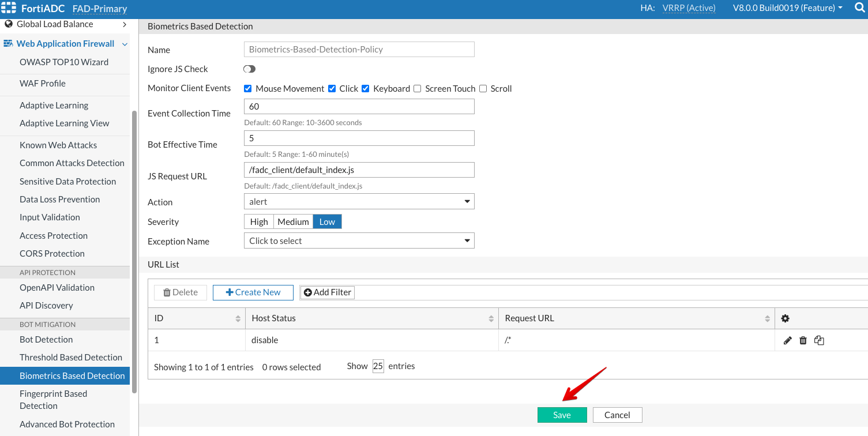Click the search magnifier icon in header
This screenshot has width=868, height=436.
[x=859, y=8]
